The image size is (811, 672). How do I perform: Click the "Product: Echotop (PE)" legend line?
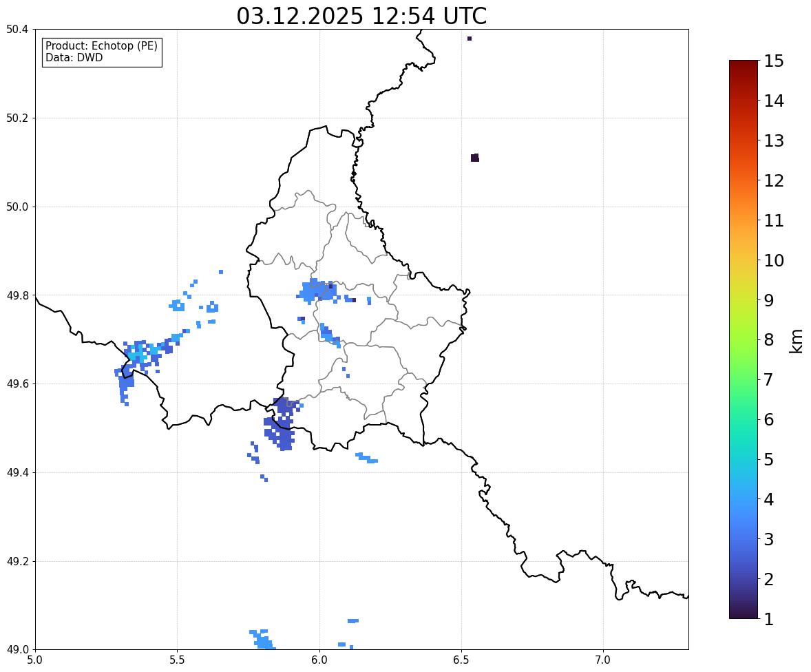pos(101,46)
